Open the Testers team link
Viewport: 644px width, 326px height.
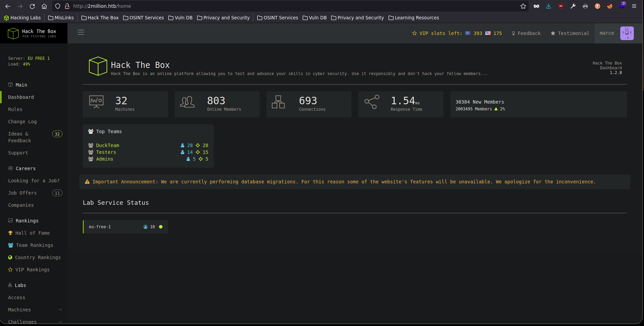point(106,152)
